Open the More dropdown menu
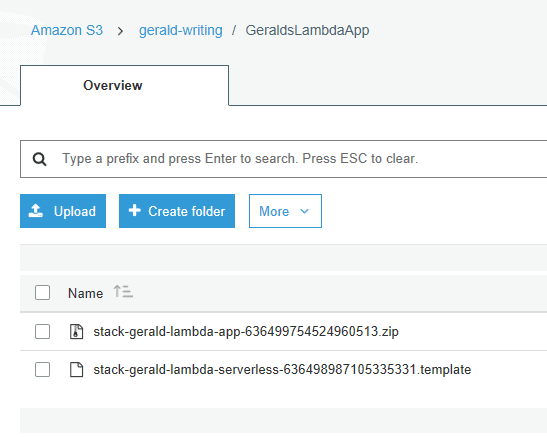Screen dimensions: 547x437 [x=285, y=211]
